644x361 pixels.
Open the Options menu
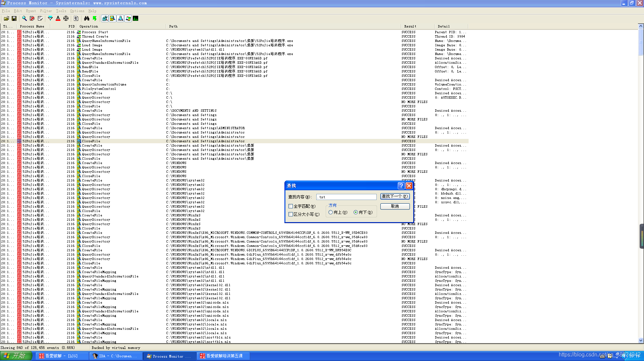[77, 11]
